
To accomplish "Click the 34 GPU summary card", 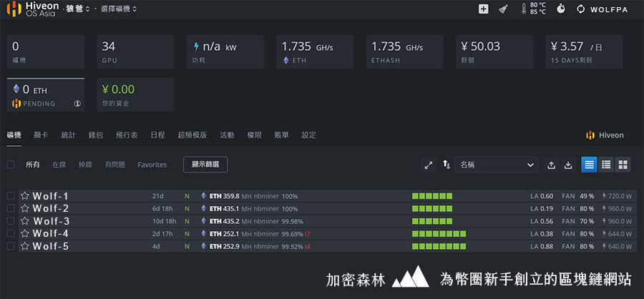I will click(135, 52).
